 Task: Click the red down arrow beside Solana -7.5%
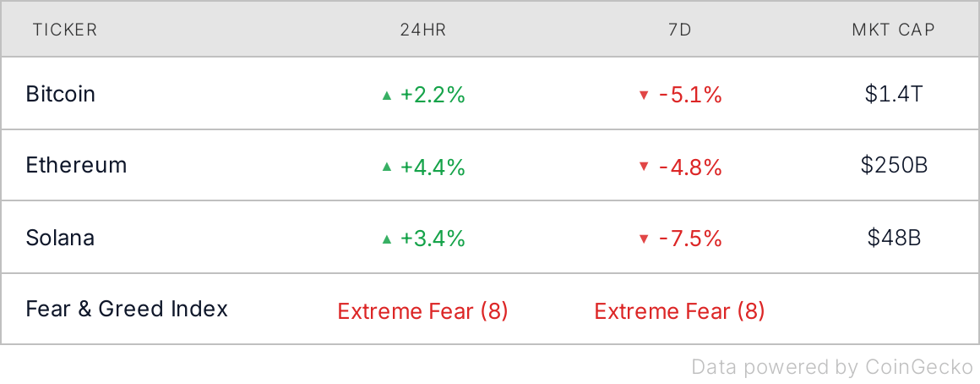[643, 239]
